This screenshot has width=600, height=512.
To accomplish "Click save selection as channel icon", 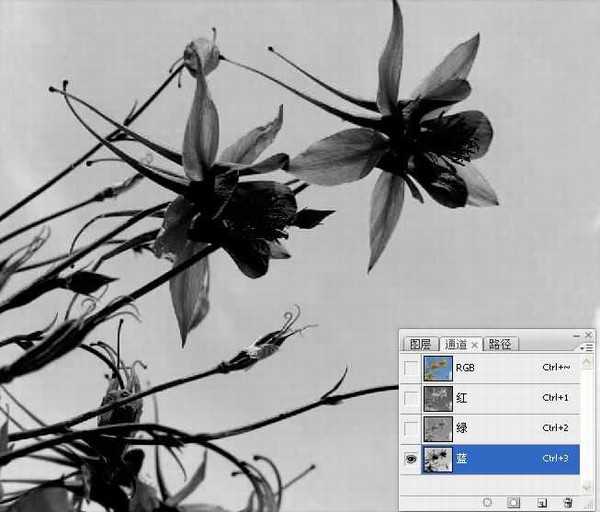I will point(514,501).
